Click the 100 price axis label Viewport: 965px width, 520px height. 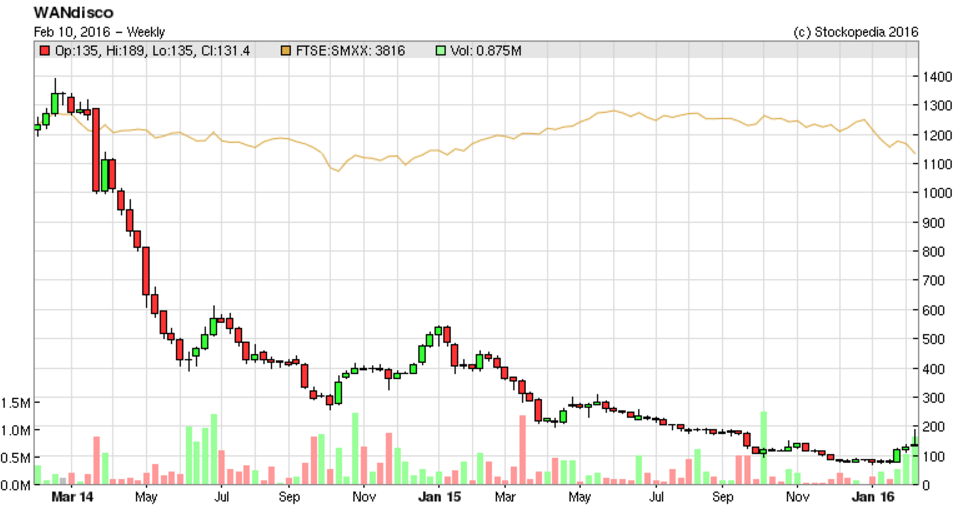934,456
